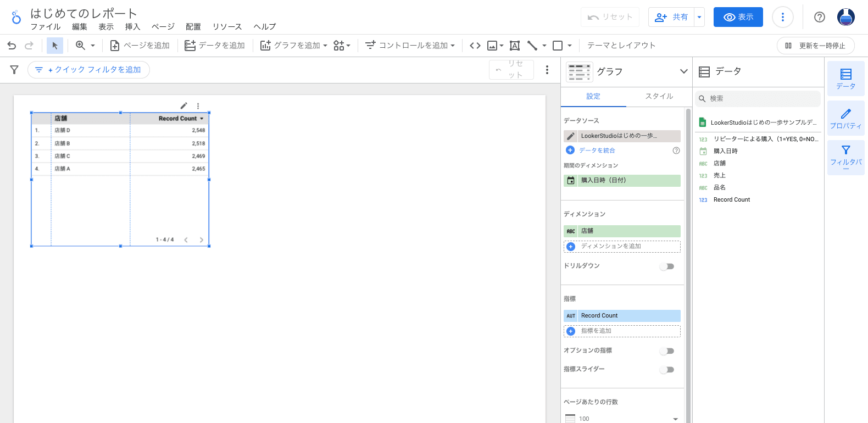
Task: Click the chart edit pencil icon
Action: 184,105
